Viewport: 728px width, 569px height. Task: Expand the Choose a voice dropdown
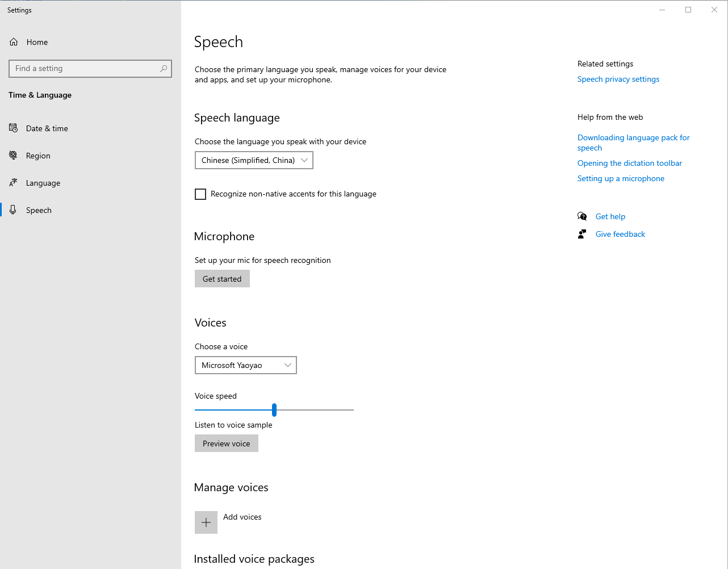[245, 365]
